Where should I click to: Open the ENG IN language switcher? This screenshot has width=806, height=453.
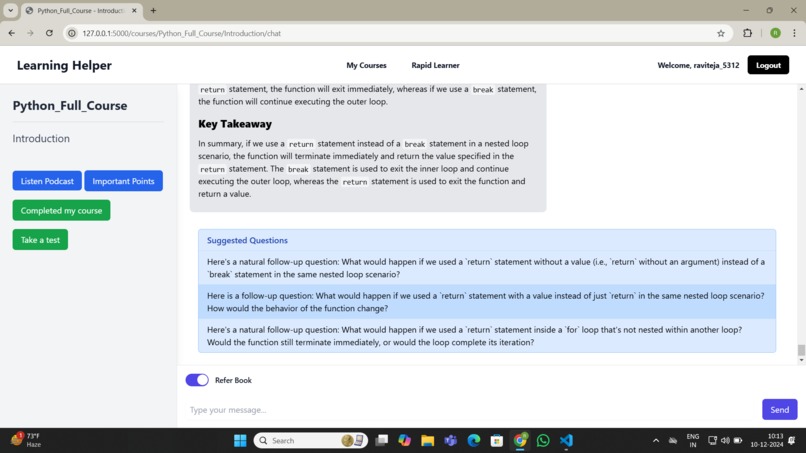click(x=692, y=441)
